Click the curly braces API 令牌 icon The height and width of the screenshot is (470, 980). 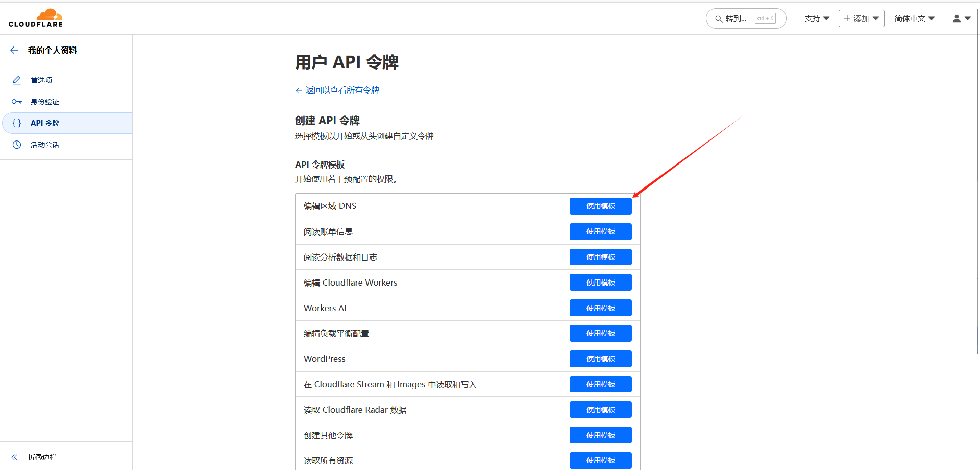tap(17, 123)
